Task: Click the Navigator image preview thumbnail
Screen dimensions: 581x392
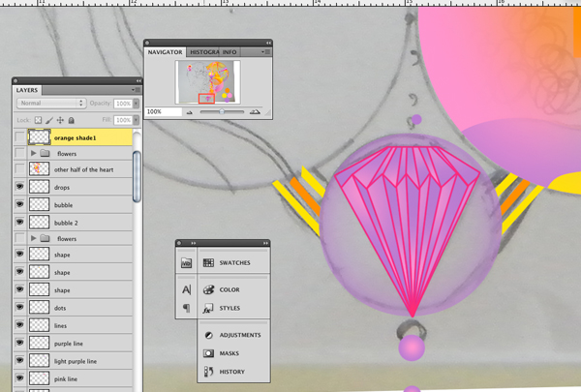Action: coord(207,82)
